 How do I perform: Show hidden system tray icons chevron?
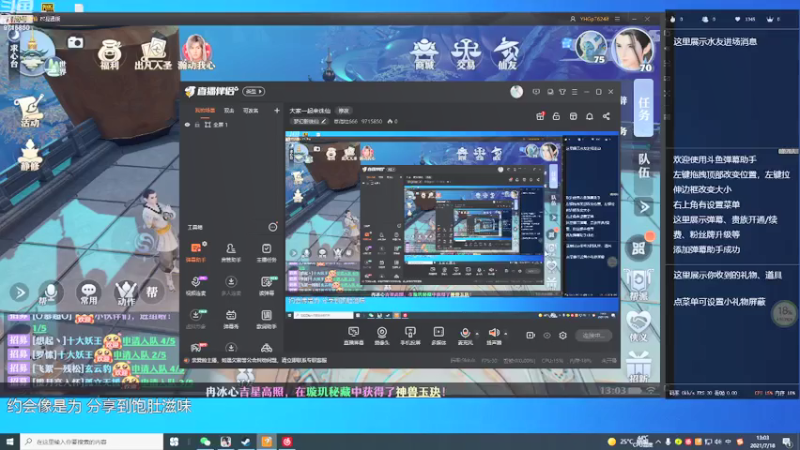coord(658,442)
